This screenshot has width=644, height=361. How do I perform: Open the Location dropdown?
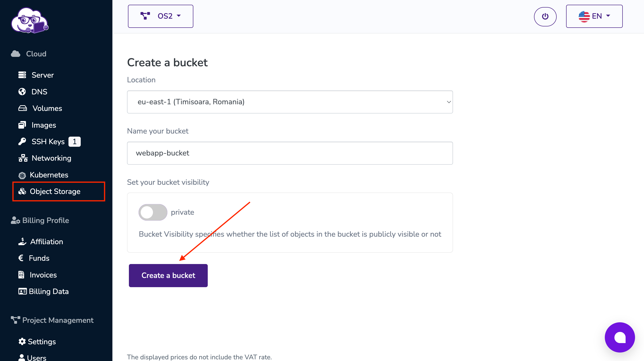289,102
